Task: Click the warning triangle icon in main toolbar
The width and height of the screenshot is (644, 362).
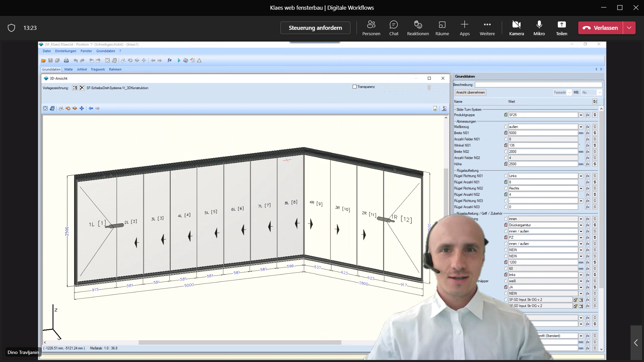Action: (x=199, y=61)
